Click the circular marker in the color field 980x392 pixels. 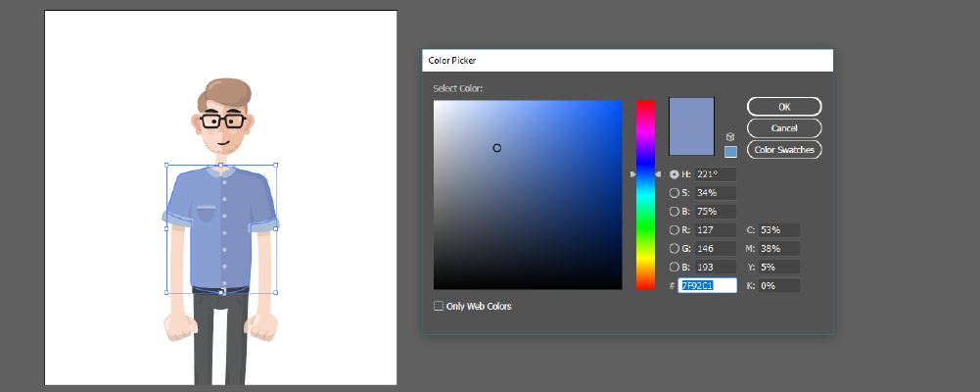pyautogui.click(x=497, y=148)
